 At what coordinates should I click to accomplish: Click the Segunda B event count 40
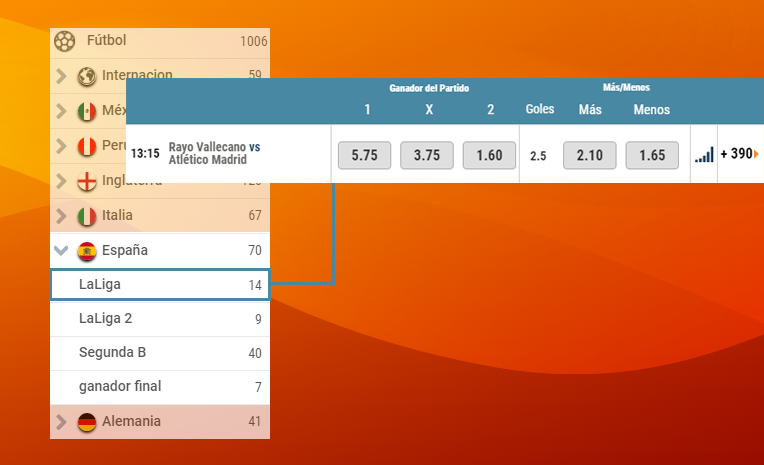click(x=255, y=353)
